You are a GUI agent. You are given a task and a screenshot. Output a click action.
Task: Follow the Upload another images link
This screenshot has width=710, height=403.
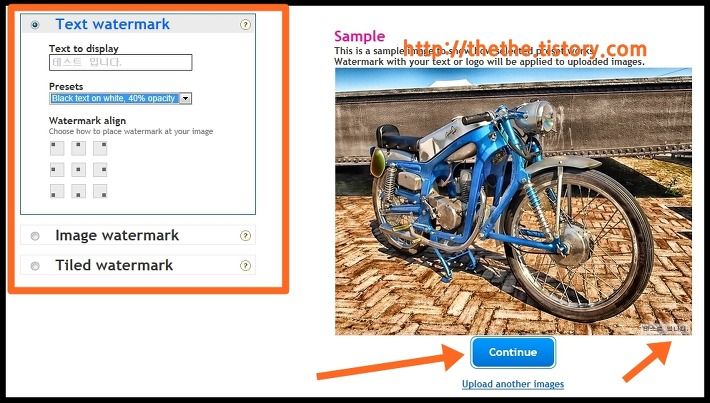[x=513, y=384]
